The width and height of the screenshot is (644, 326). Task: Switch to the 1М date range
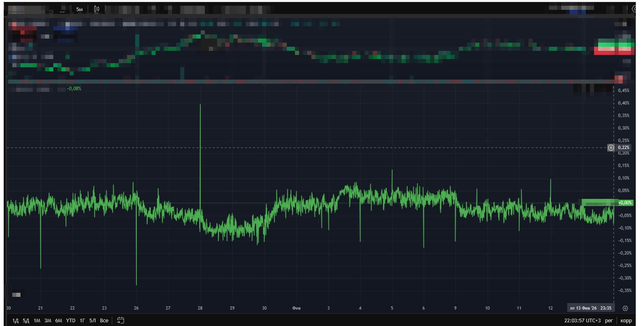[x=37, y=321]
